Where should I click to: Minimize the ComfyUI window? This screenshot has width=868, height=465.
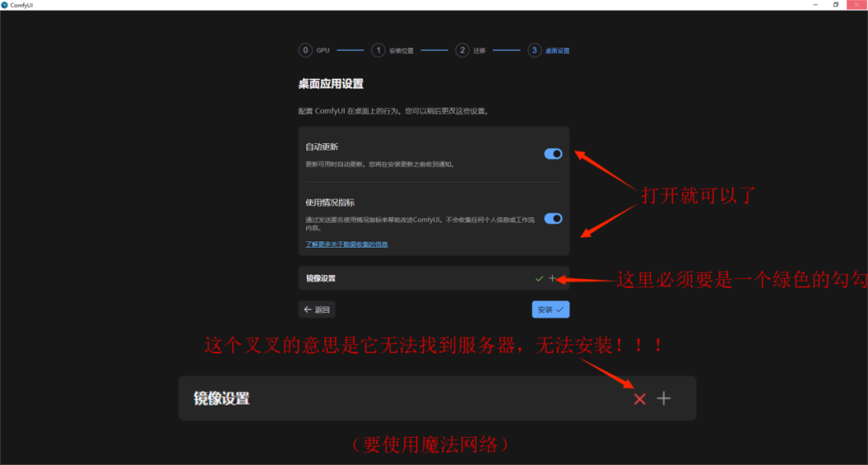(816, 5)
